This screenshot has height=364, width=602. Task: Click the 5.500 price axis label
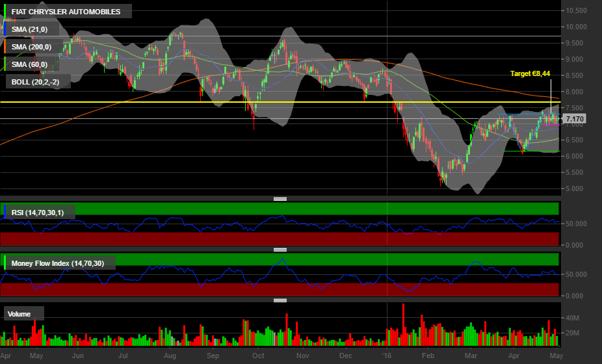tap(576, 172)
